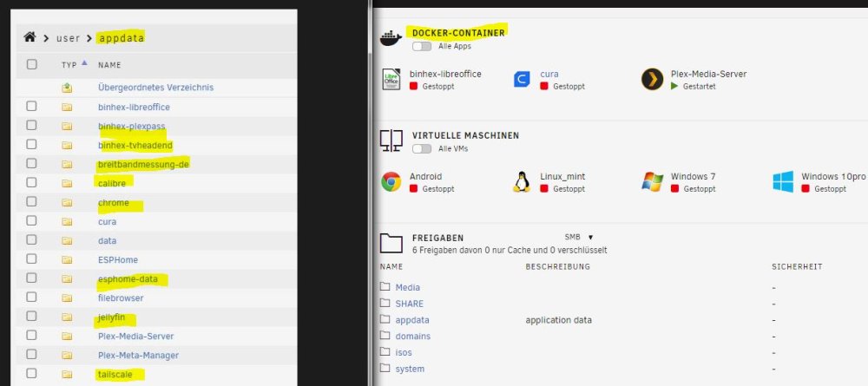The height and width of the screenshot is (386, 868).
Task: Open the domains share link
Action: tap(413, 337)
